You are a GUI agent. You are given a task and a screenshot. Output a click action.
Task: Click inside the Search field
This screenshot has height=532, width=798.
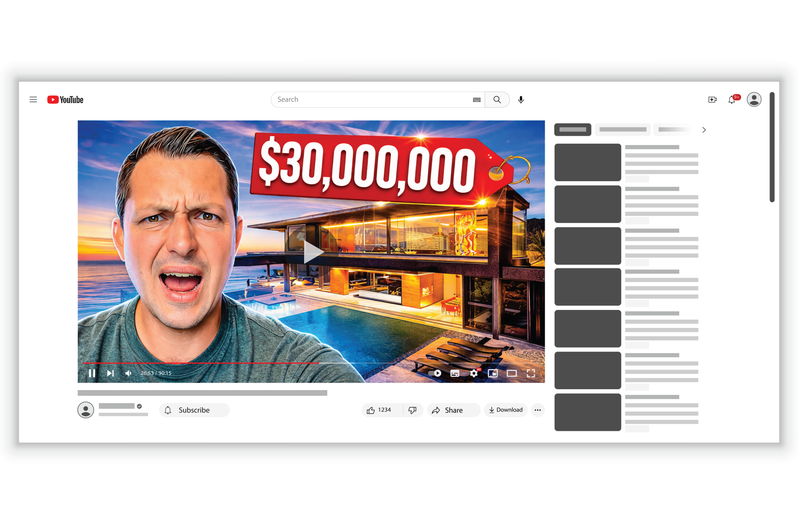[x=372, y=100]
